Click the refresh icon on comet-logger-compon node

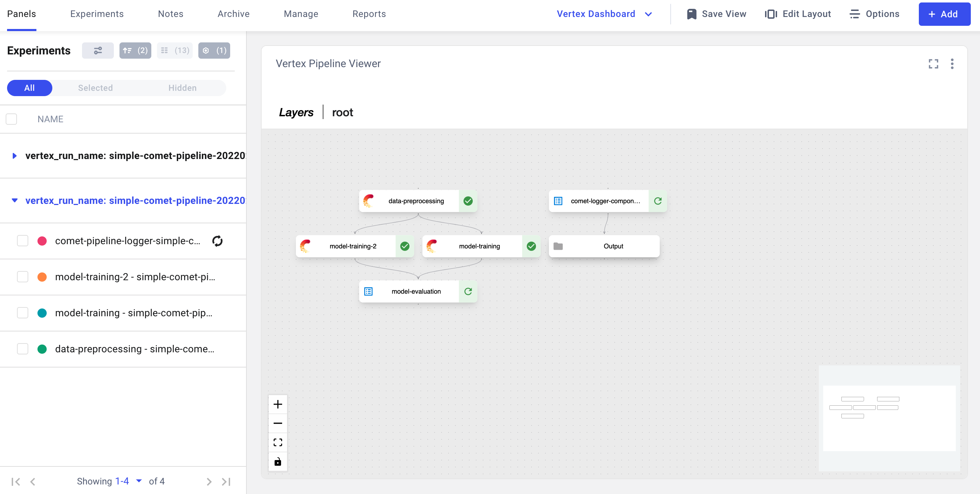(x=658, y=201)
